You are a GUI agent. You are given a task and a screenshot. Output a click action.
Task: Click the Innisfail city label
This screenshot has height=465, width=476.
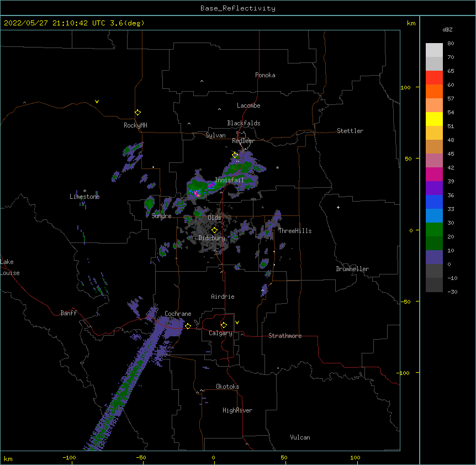pyautogui.click(x=230, y=180)
